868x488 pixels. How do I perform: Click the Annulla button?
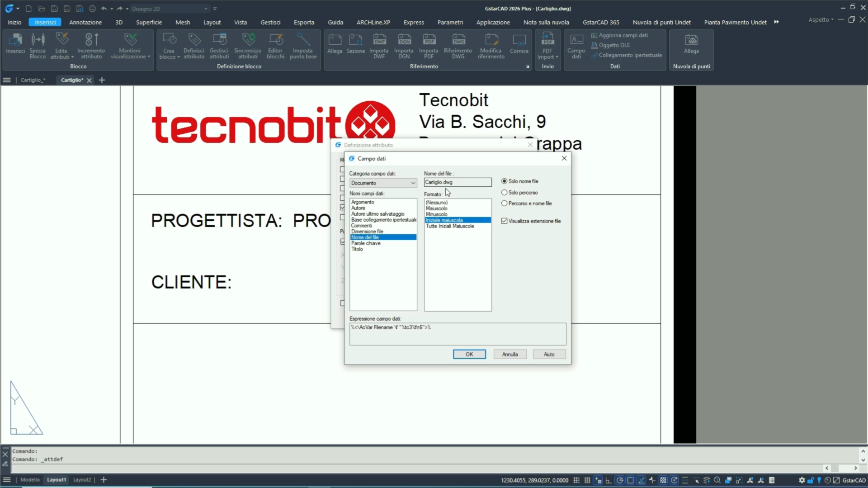pos(510,354)
